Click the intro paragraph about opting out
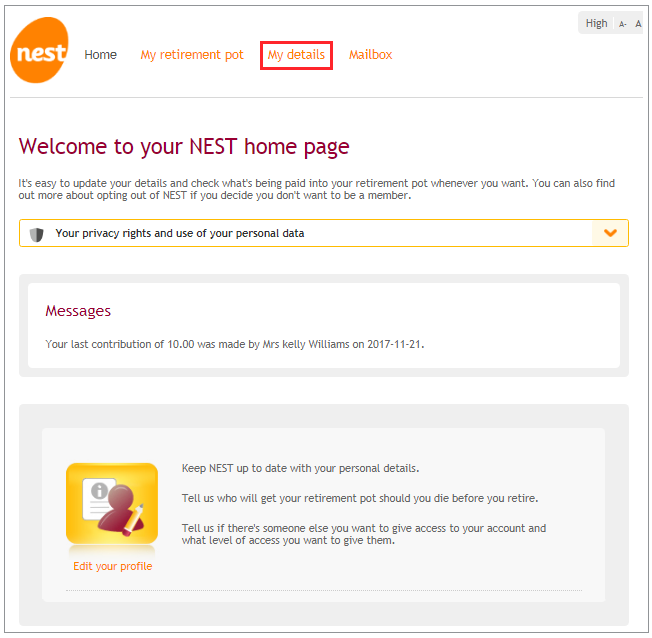This screenshot has height=638, width=652. [316, 189]
